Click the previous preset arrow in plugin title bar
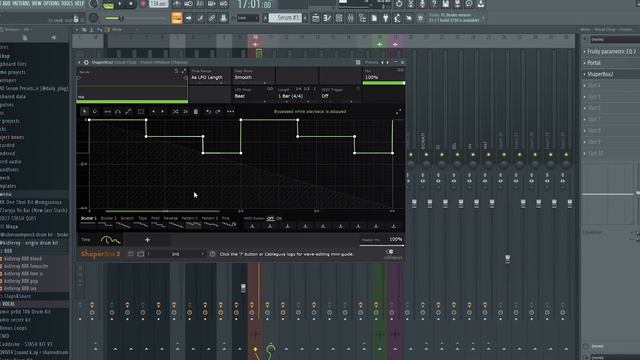The height and width of the screenshot is (360, 640). (382, 62)
